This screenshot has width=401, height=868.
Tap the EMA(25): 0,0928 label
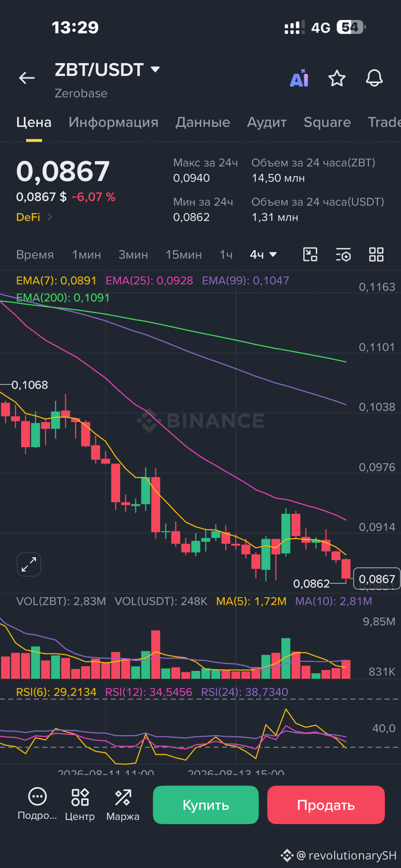149,281
